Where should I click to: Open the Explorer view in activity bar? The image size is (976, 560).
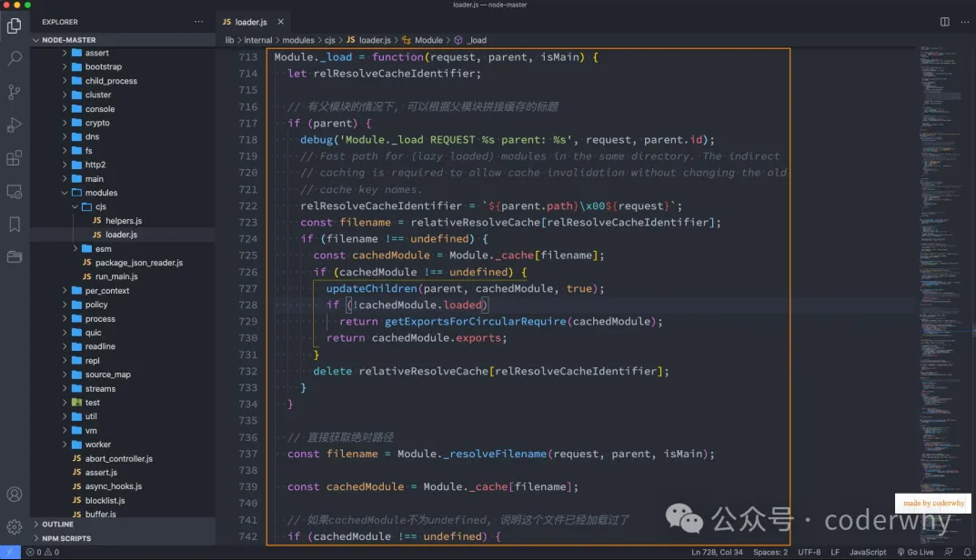15,25
